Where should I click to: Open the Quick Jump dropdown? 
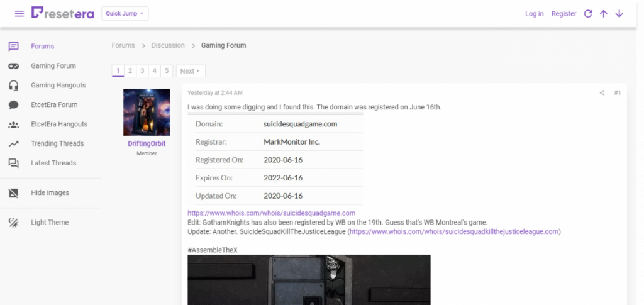pyautogui.click(x=125, y=14)
